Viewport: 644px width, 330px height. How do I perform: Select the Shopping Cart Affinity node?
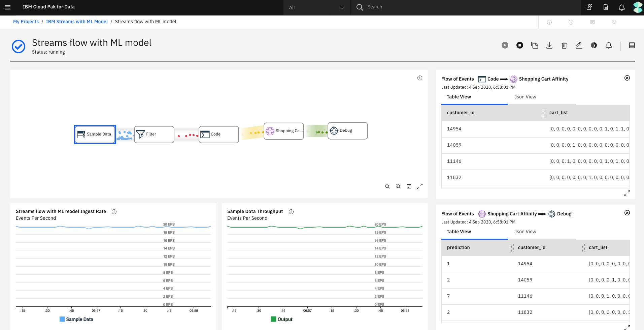284,131
